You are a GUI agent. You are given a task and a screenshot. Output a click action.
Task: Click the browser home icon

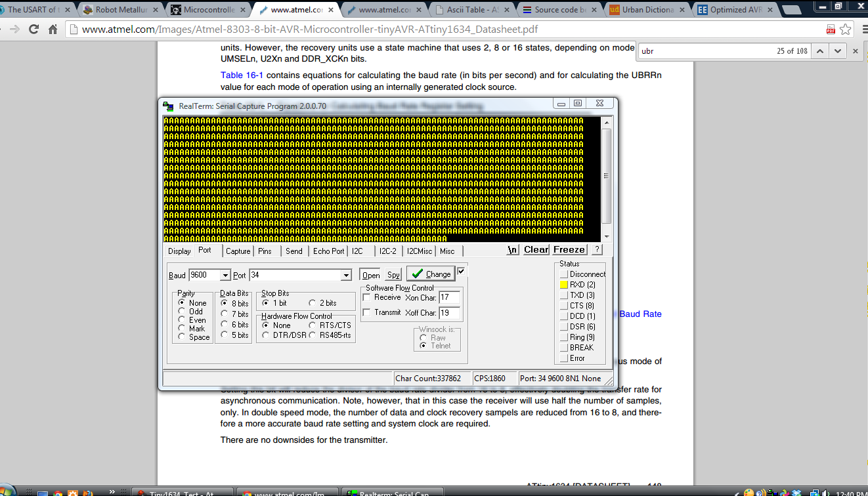click(53, 30)
